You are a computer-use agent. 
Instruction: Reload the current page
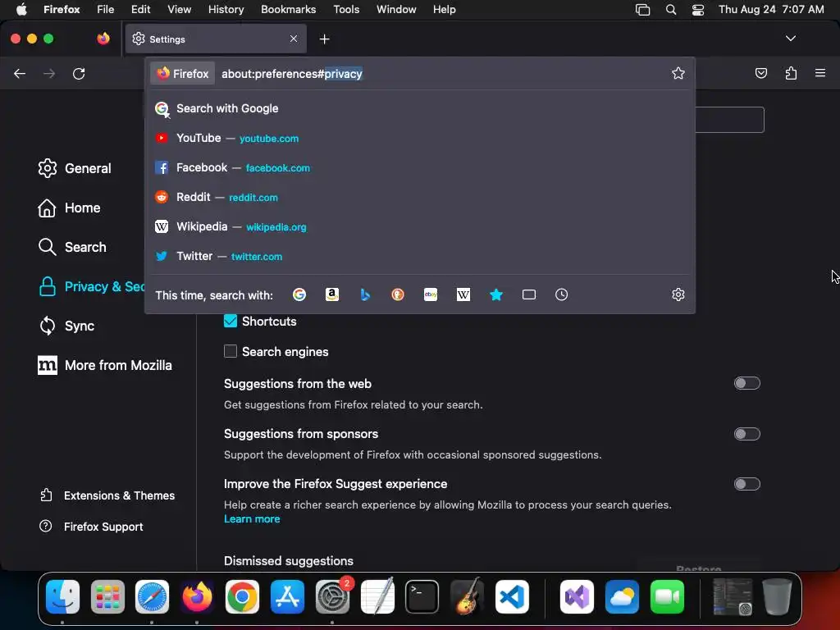click(79, 73)
